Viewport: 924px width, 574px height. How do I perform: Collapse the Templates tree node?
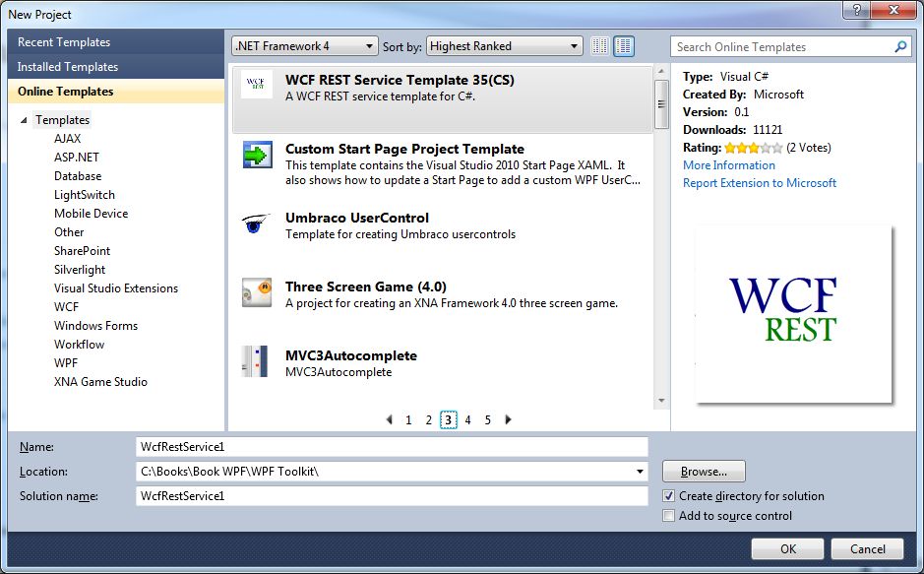click(24, 119)
